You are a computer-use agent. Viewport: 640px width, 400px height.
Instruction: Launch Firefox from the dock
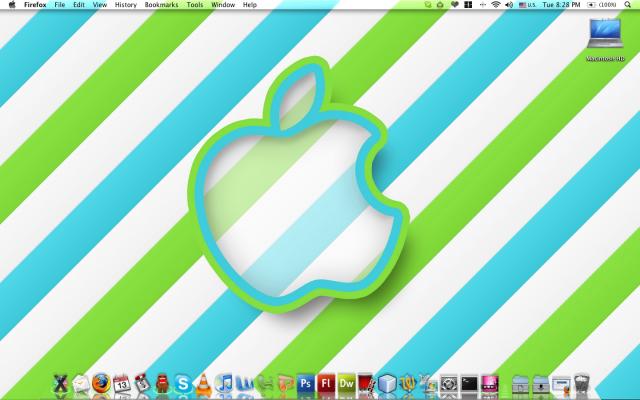click(101, 384)
